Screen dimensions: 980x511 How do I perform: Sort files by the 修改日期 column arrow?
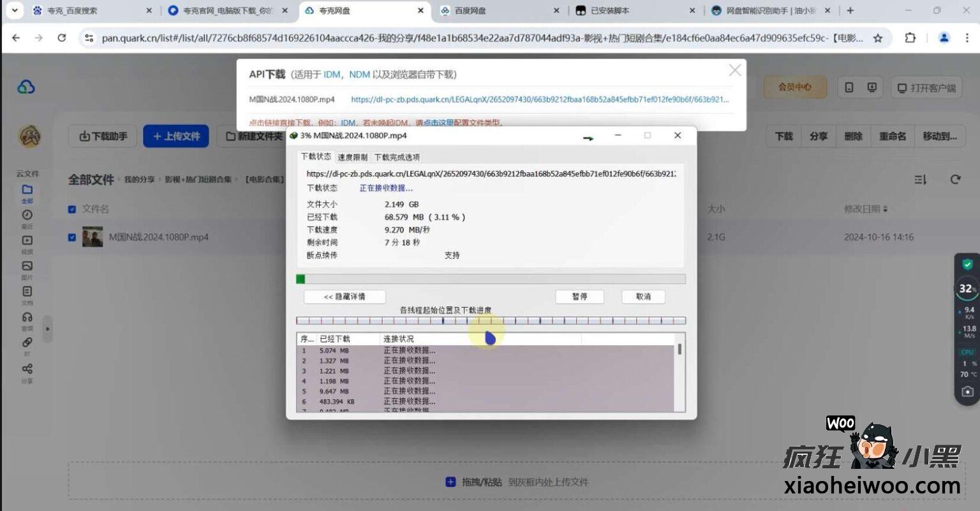point(885,209)
